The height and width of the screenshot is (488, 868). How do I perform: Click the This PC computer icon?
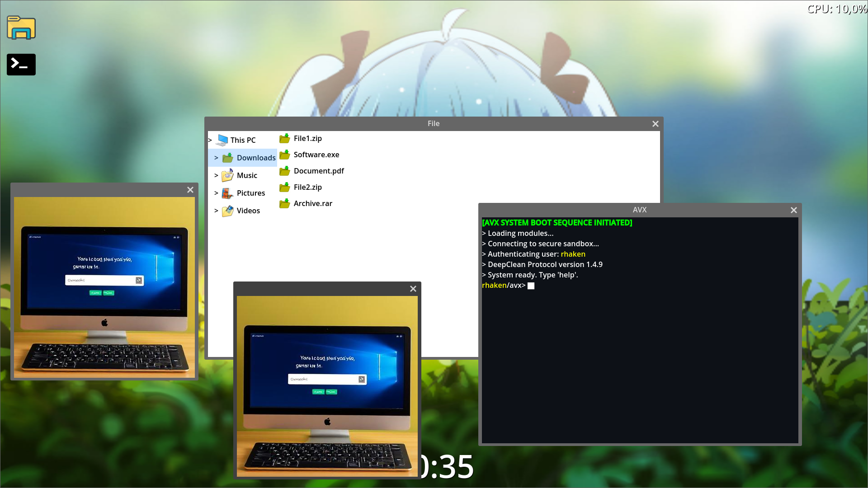click(x=222, y=140)
